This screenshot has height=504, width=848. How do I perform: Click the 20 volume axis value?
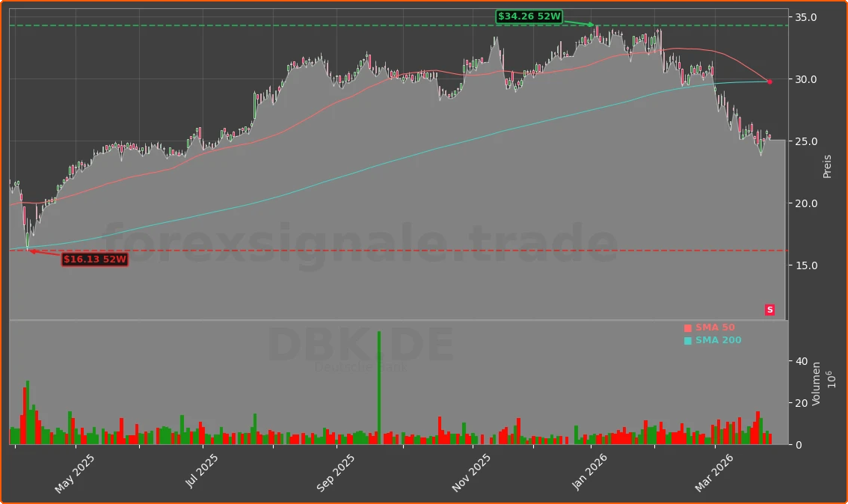[x=802, y=403]
